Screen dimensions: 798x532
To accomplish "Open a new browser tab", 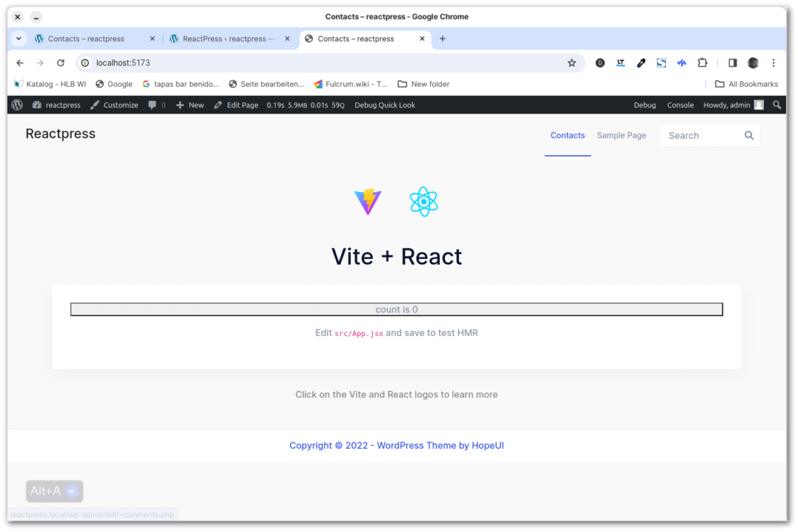I will tap(442, 39).
